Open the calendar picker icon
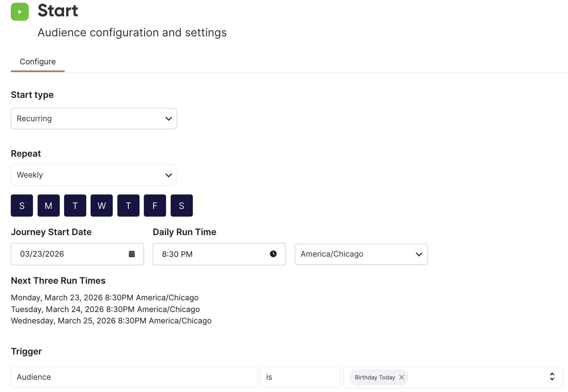Viewport: 568px width, 392px height. pos(132,254)
